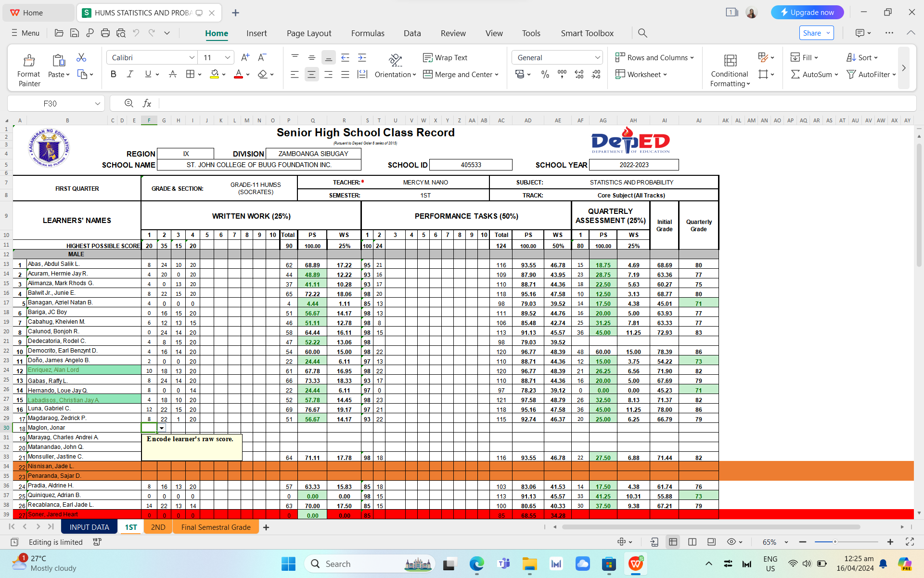This screenshot has width=924, height=578.
Task: Toggle Wrap Text option
Action: coord(445,57)
